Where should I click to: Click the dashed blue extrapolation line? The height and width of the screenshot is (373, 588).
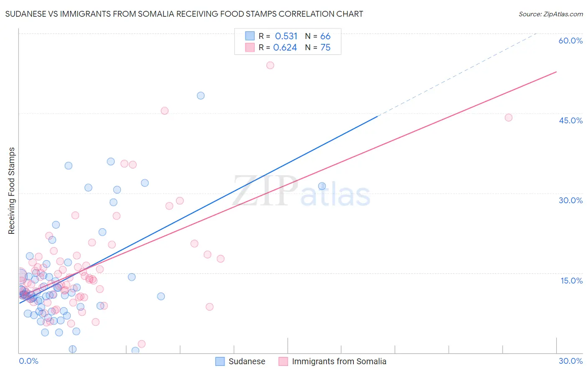pyautogui.click(x=456, y=75)
